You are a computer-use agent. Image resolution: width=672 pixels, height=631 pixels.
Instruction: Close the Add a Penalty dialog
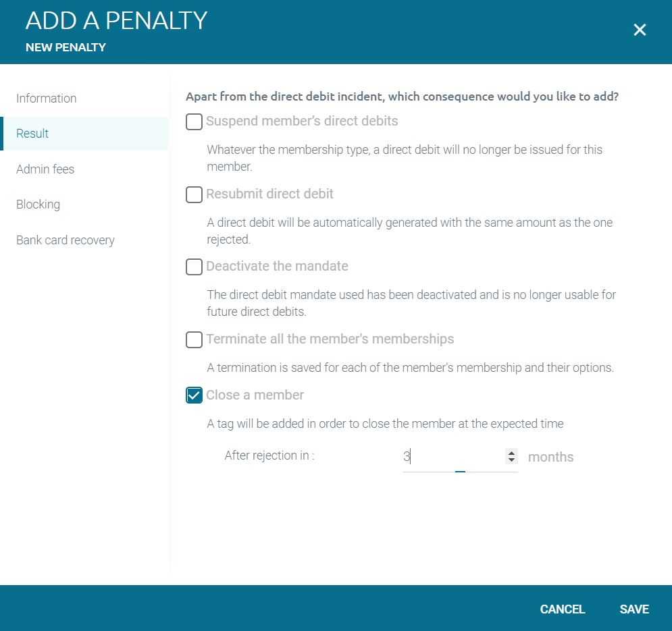click(640, 30)
